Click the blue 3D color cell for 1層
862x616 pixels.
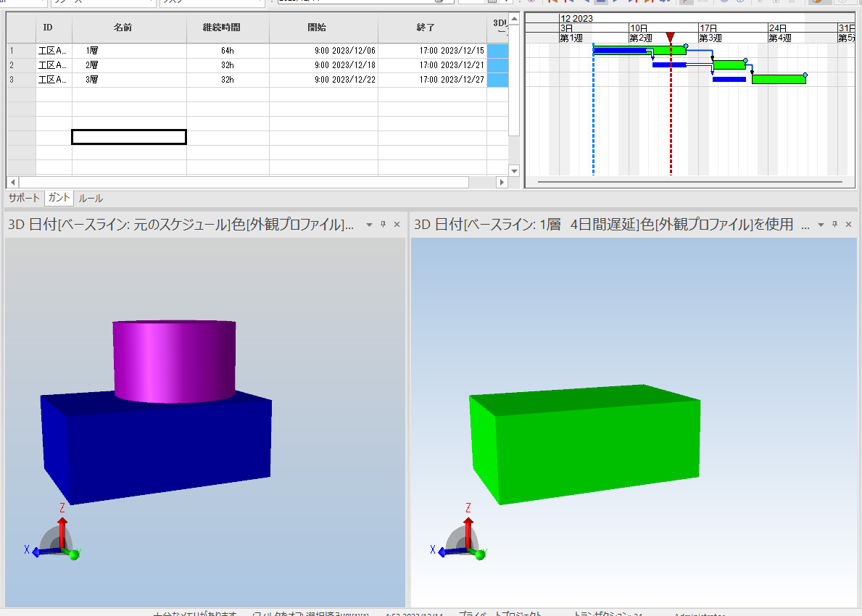click(497, 51)
